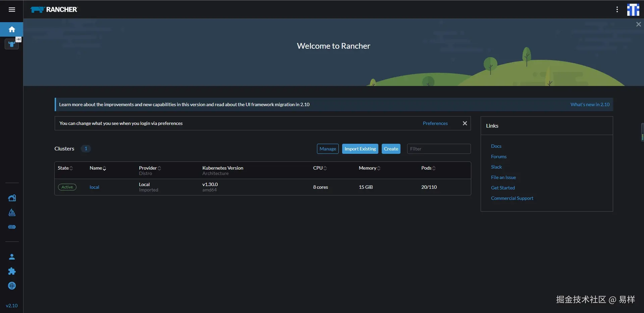Click the Create cluster button

[391, 149]
